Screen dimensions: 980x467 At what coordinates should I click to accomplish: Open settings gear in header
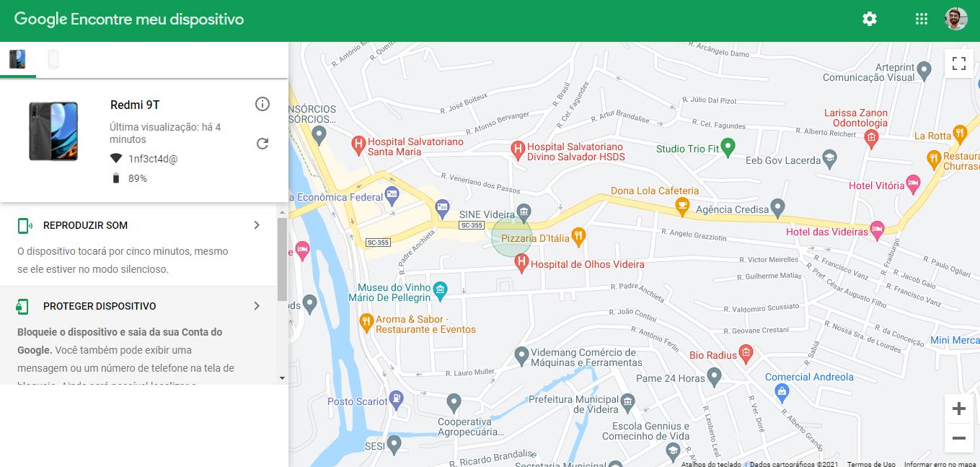[x=870, y=19]
